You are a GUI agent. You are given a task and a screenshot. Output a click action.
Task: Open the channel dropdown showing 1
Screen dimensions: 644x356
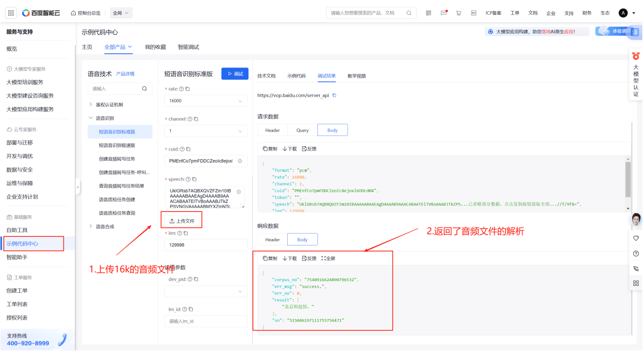206,131
